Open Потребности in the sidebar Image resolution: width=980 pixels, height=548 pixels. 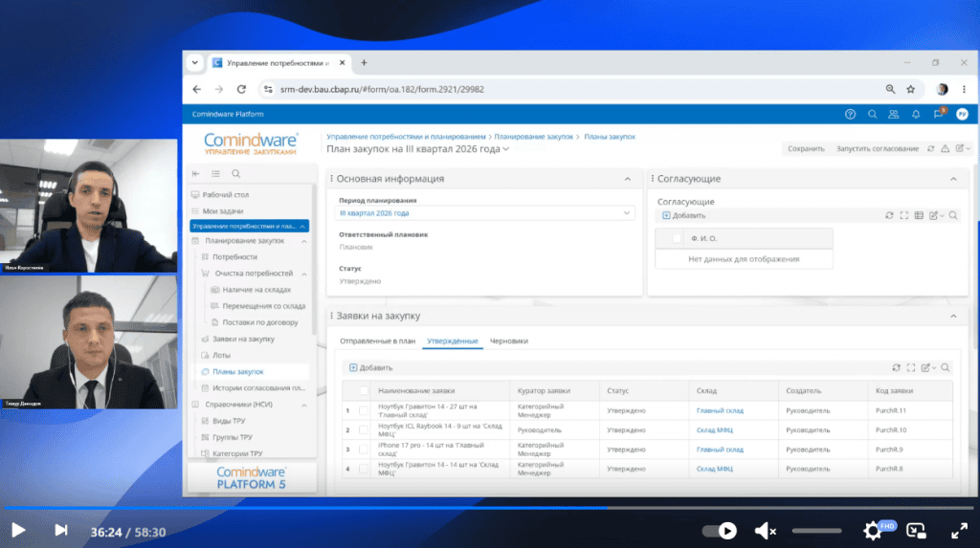point(234,257)
